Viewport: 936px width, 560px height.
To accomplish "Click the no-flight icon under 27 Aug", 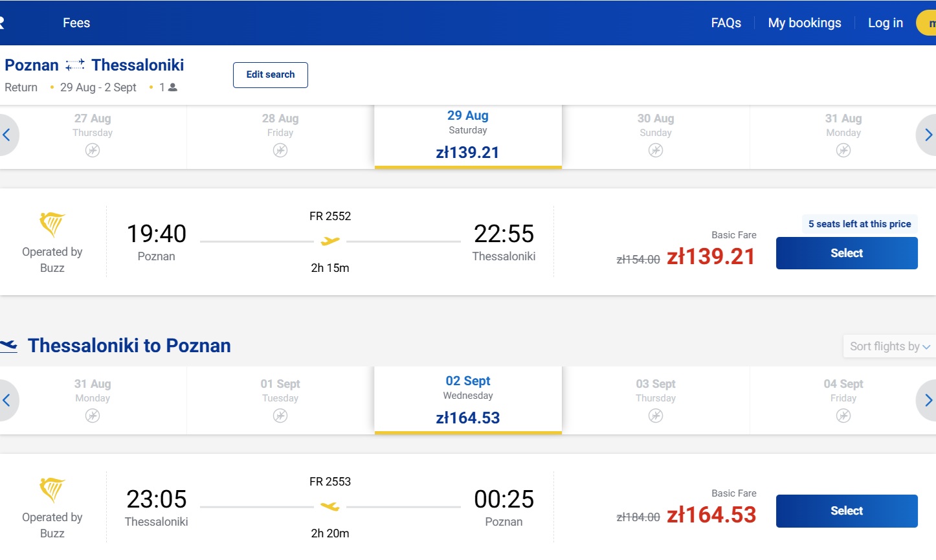I will point(93,150).
